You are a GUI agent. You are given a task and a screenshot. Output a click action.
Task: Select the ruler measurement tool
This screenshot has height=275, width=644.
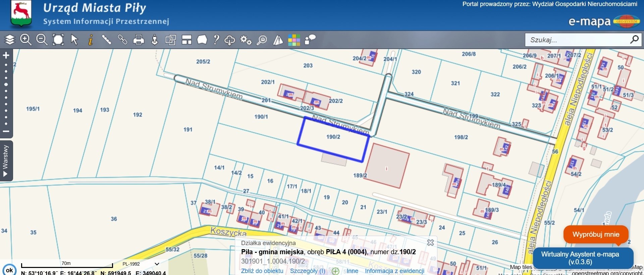pos(106,40)
